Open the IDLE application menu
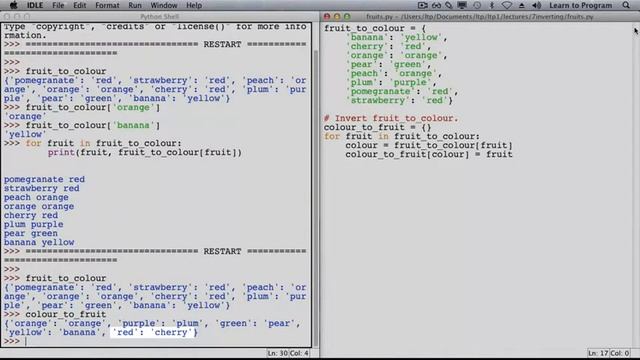 (35, 5)
